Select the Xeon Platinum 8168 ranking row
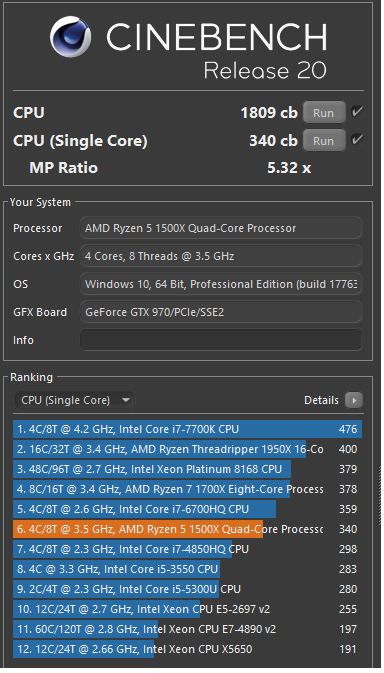384x673 pixels. tap(187, 469)
